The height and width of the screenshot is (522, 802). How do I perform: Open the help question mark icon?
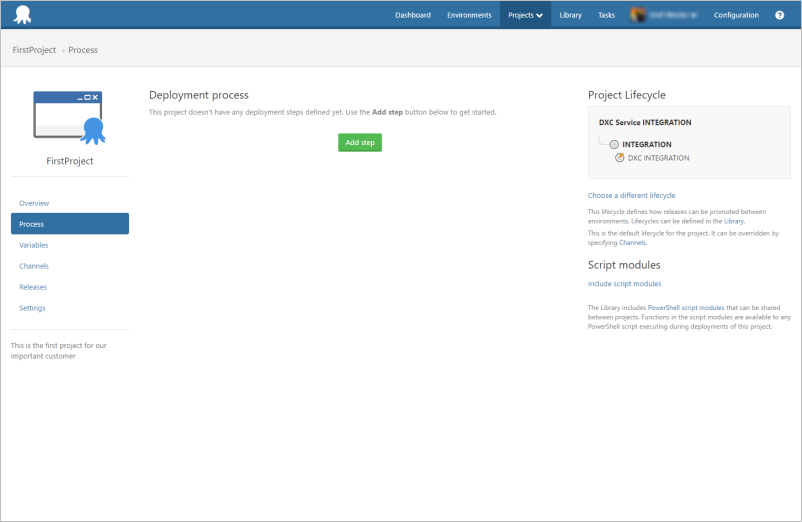779,15
